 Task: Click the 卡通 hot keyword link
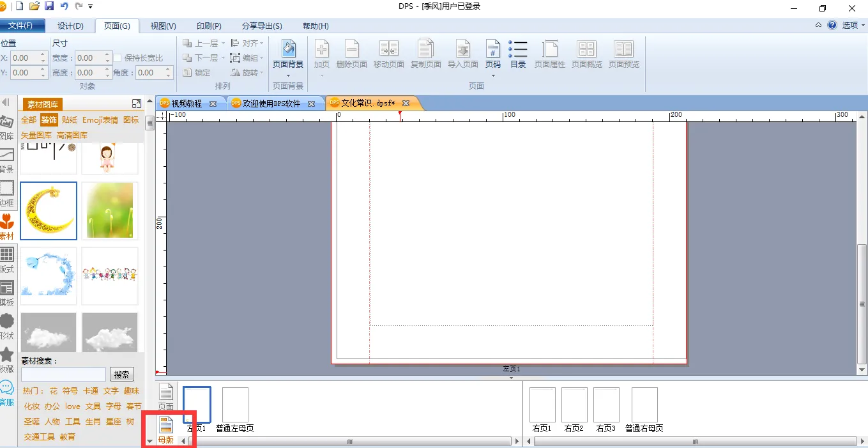(x=91, y=391)
